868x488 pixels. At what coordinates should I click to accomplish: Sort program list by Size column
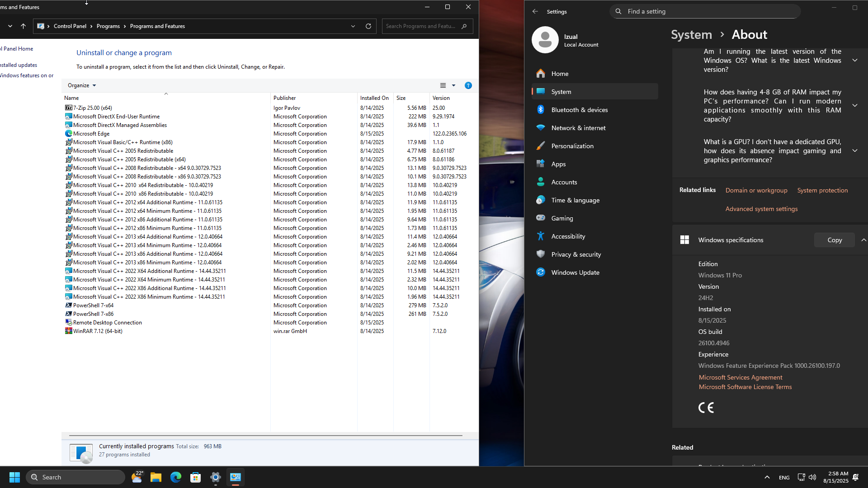[x=411, y=98]
